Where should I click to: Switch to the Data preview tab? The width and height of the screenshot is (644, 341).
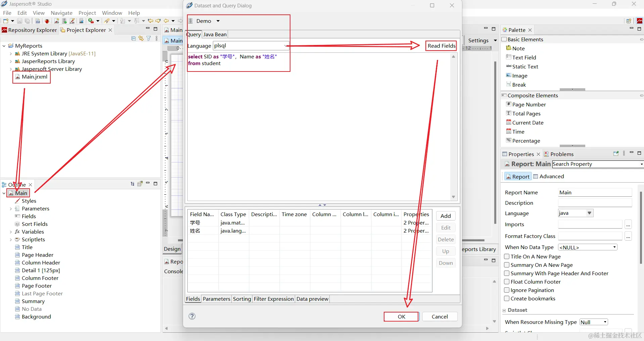point(312,299)
